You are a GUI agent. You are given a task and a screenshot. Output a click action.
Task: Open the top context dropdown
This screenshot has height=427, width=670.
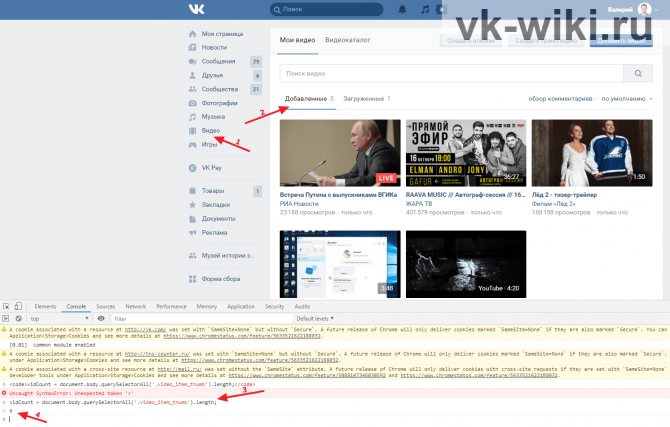tap(59, 318)
